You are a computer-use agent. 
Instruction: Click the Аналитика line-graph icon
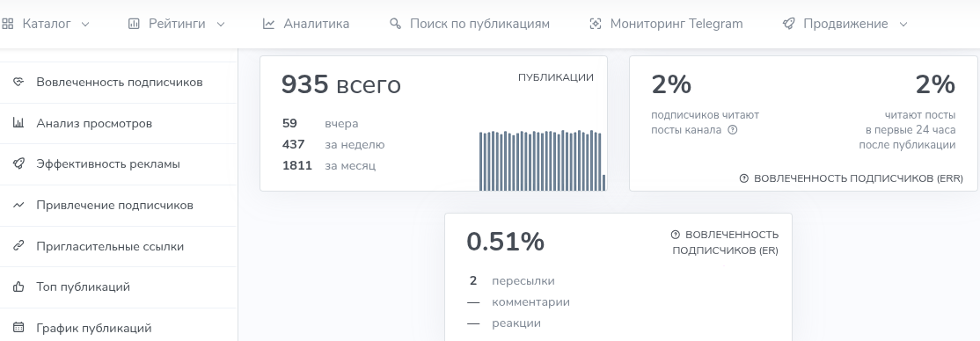pyautogui.click(x=268, y=24)
